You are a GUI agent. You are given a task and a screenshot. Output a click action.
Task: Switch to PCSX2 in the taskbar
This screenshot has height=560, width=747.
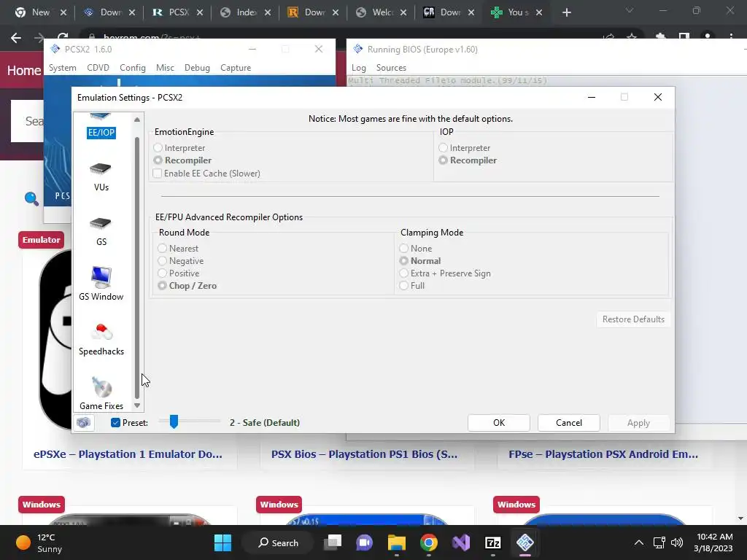click(x=525, y=542)
